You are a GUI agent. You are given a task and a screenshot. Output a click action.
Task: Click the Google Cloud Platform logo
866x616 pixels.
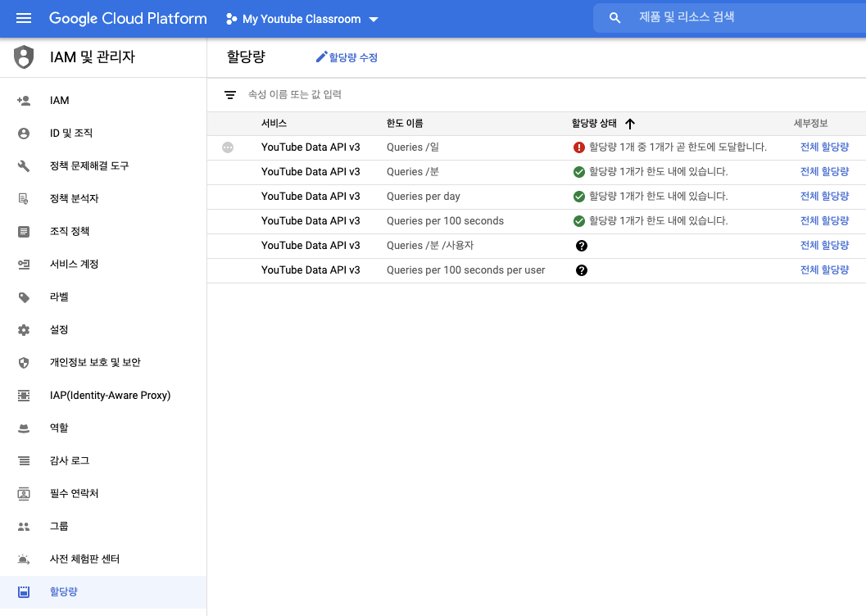(128, 19)
